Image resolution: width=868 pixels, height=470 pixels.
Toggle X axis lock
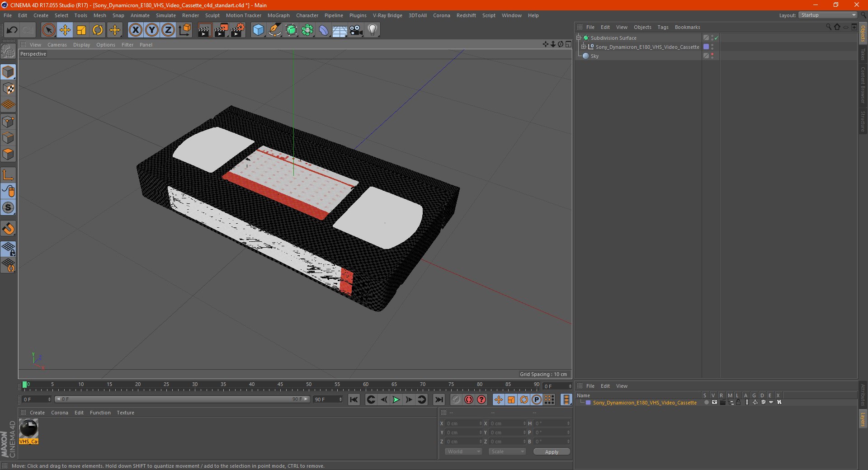coord(135,30)
